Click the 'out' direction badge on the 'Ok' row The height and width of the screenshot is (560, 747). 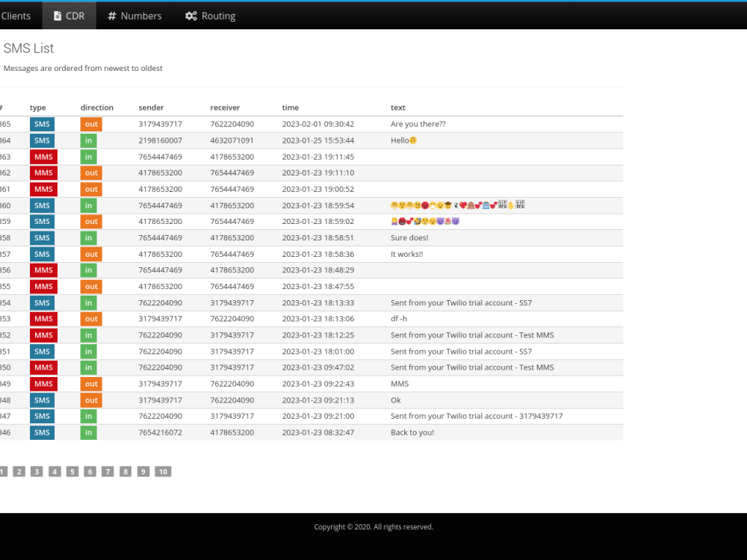point(89,399)
